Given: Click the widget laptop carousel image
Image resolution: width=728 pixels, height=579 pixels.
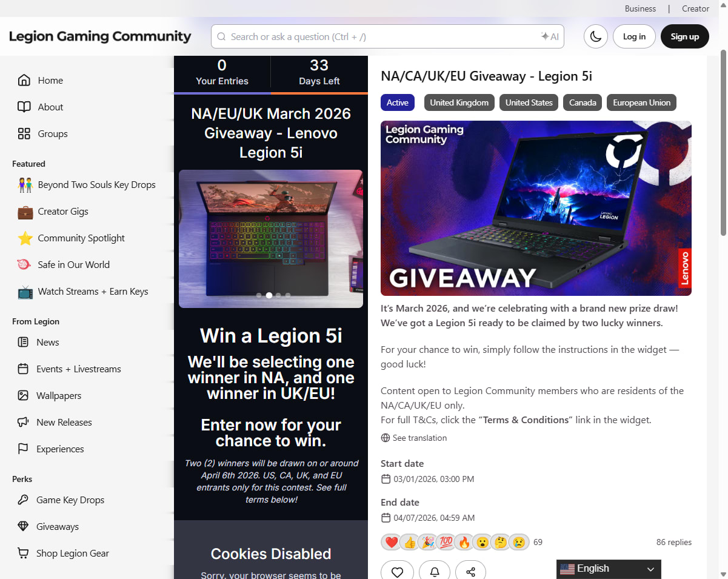Looking at the screenshot, I should coord(271,239).
